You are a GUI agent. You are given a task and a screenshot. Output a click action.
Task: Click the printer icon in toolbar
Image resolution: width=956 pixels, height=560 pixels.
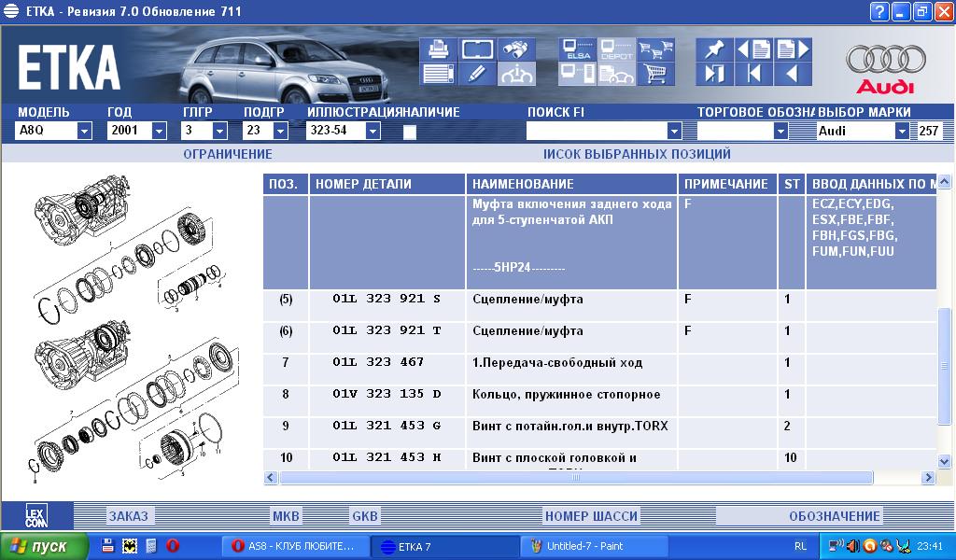tap(437, 49)
